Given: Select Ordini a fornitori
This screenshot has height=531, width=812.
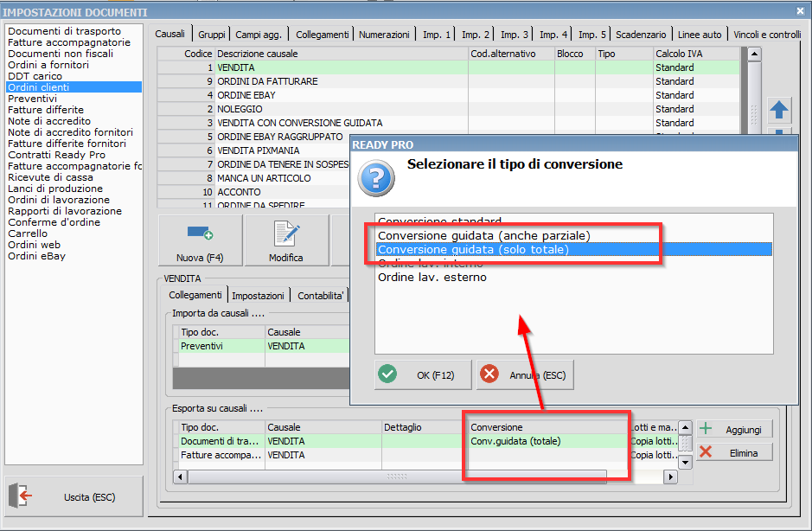Looking at the screenshot, I should [74, 65].
